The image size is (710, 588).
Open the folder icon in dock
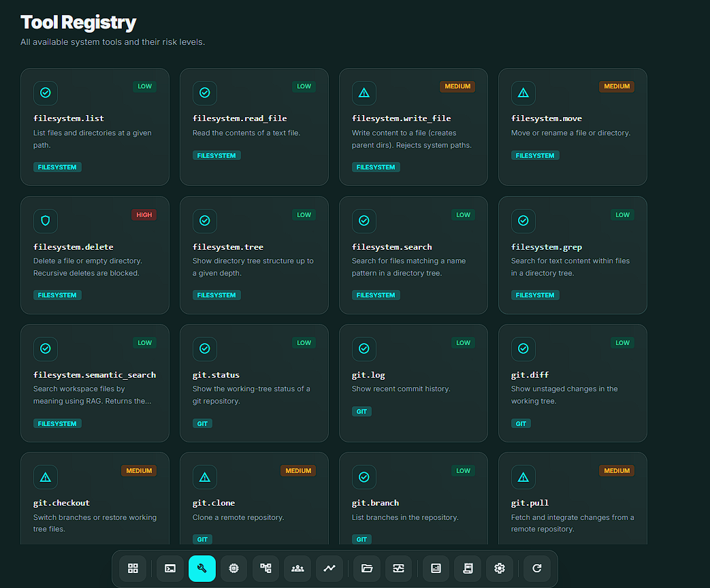[x=367, y=568]
